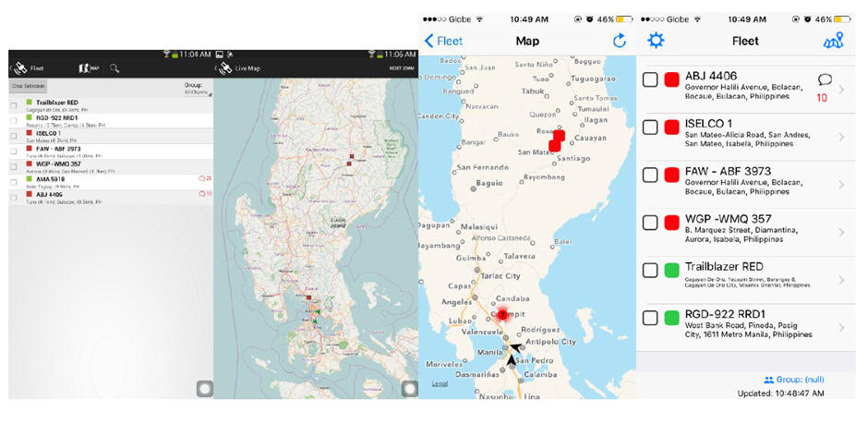Tap the round button at Android Fleet screen corner
The width and height of the screenshot is (868, 424).
(204, 389)
